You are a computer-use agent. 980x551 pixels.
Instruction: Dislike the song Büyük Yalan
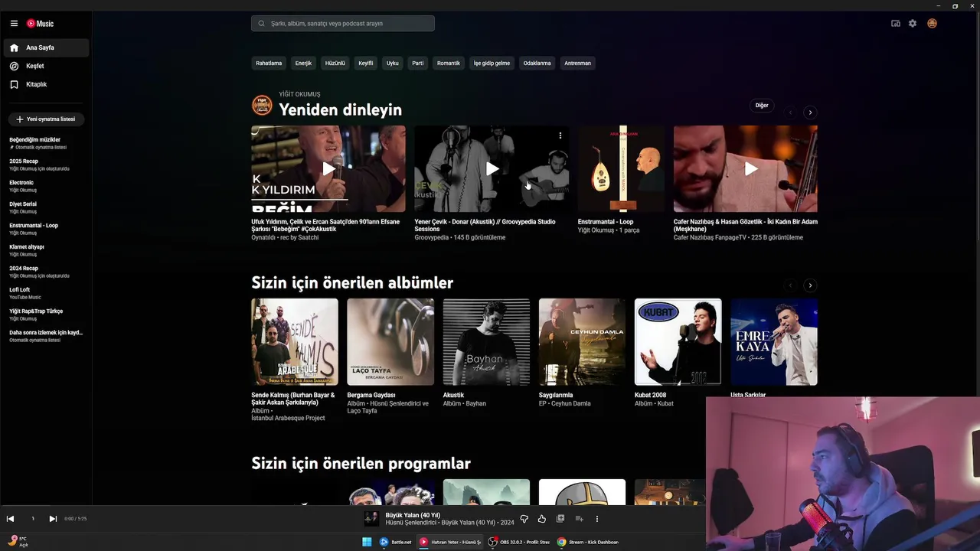(524, 519)
